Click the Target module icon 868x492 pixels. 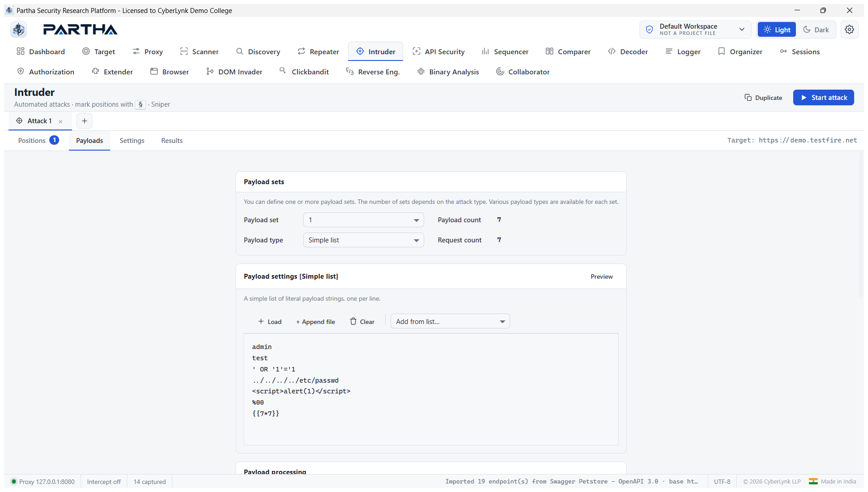click(x=86, y=52)
